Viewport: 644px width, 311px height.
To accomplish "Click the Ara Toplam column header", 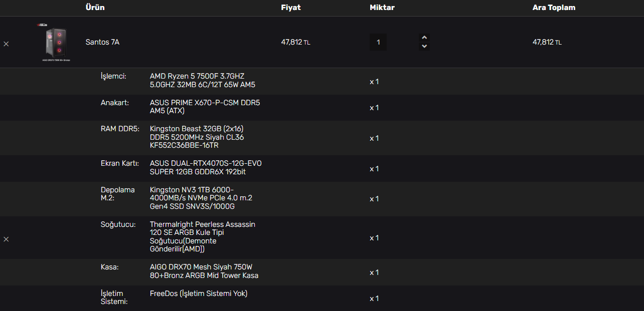I will point(554,8).
